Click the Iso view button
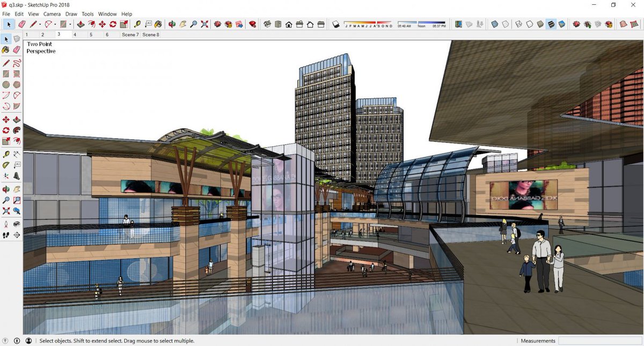The image size is (644, 346). (267, 24)
